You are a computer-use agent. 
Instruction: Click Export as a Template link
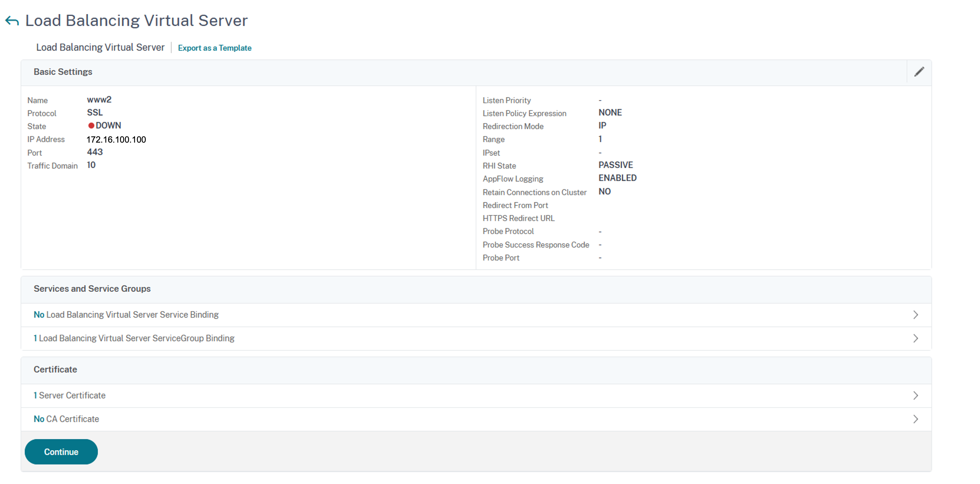(215, 48)
